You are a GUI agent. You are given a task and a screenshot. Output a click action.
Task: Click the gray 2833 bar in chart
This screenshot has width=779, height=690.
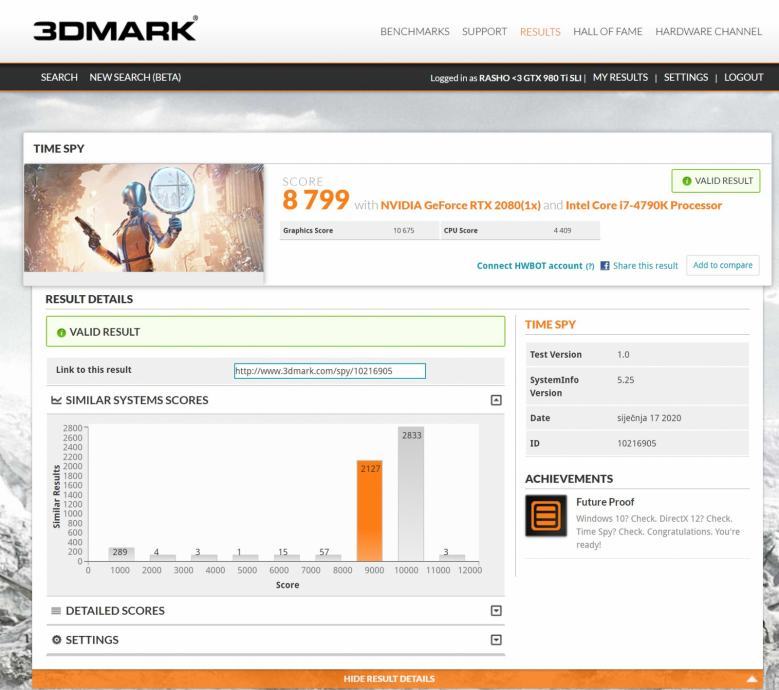tap(411, 494)
